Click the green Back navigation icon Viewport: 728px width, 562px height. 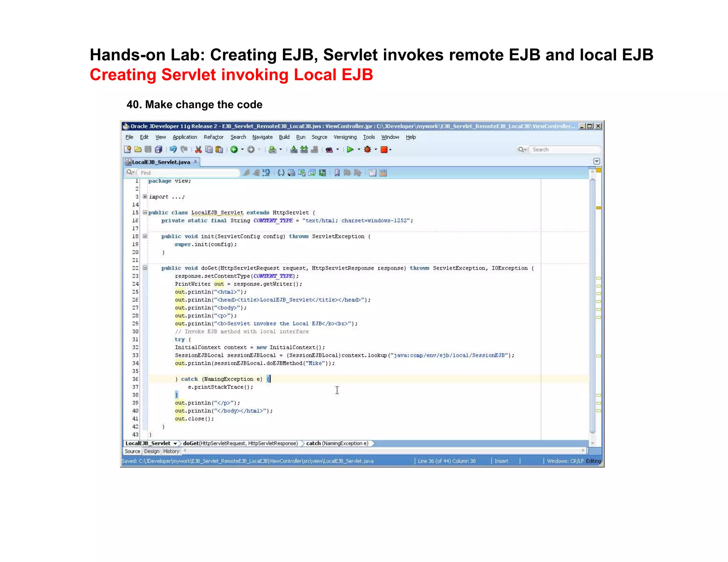point(234,150)
